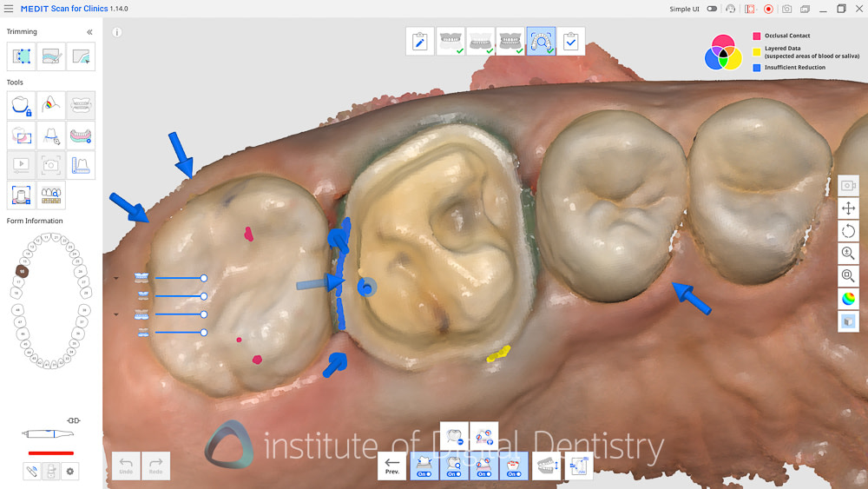The width and height of the screenshot is (868, 489).
Task: Collapse the second slider group arrow
Action: [116, 314]
